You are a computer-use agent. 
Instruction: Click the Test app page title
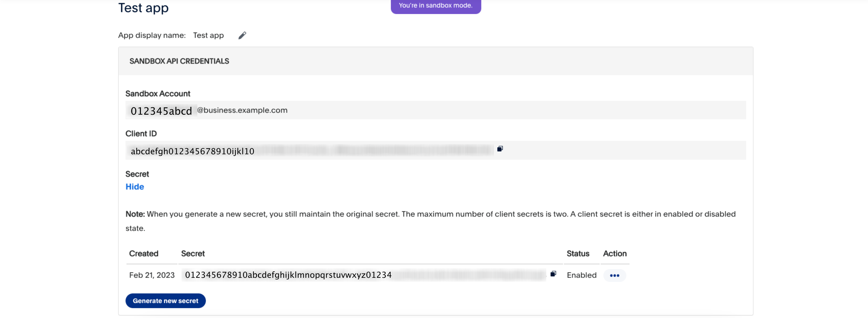(x=143, y=8)
